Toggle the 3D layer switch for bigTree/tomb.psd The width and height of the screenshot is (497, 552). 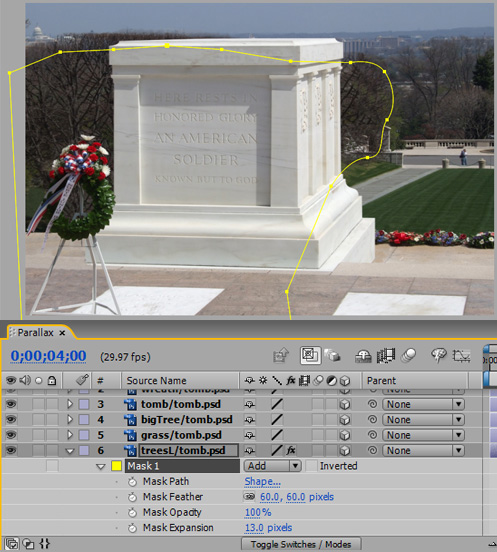point(345,420)
